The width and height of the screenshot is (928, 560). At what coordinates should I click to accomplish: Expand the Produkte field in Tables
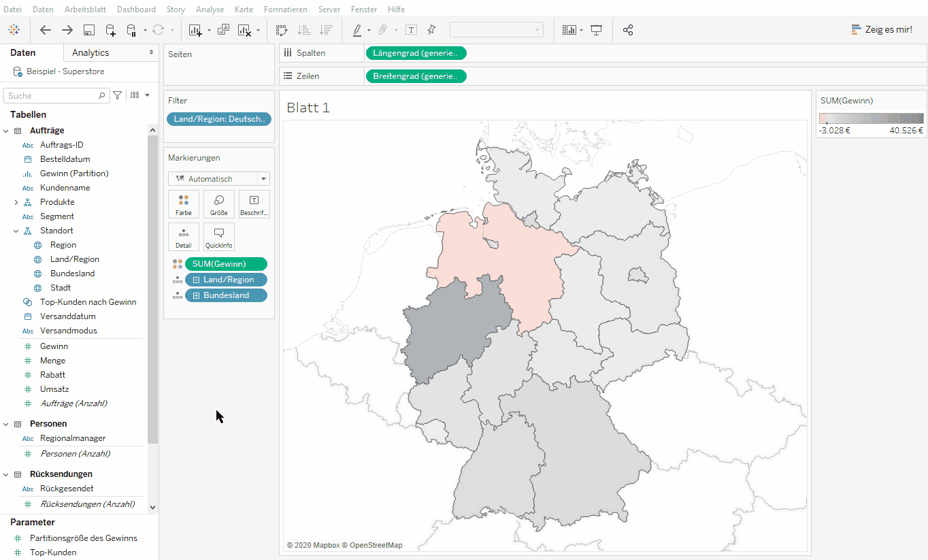click(x=15, y=201)
